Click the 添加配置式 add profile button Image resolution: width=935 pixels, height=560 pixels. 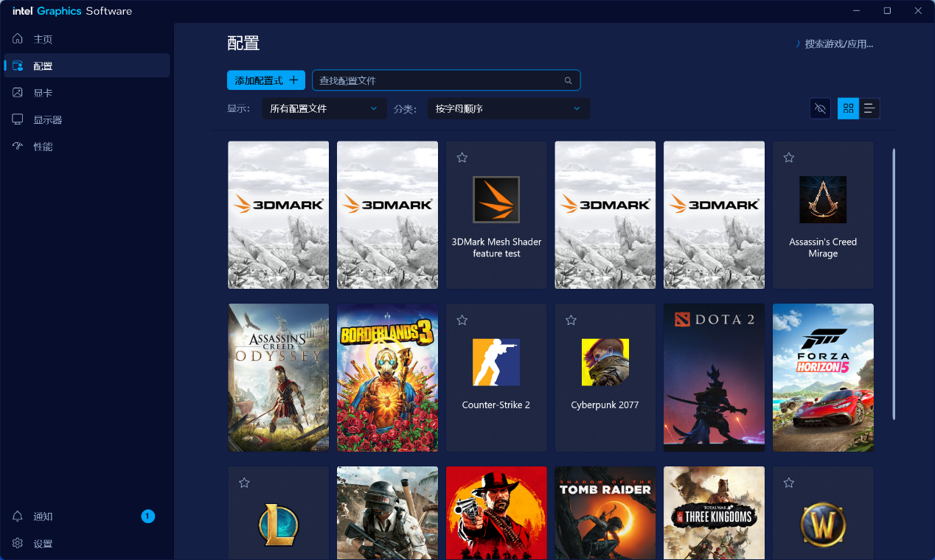pyautogui.click(x=266, y=80)
